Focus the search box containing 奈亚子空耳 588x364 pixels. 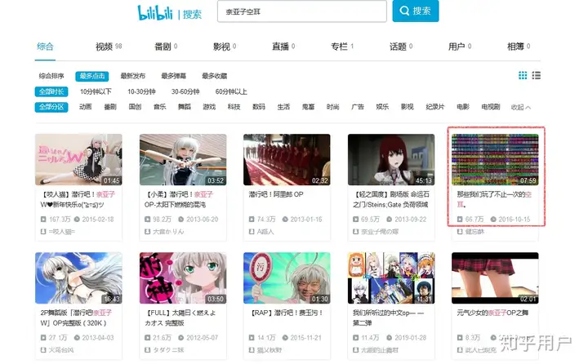[x=302, y=11]
